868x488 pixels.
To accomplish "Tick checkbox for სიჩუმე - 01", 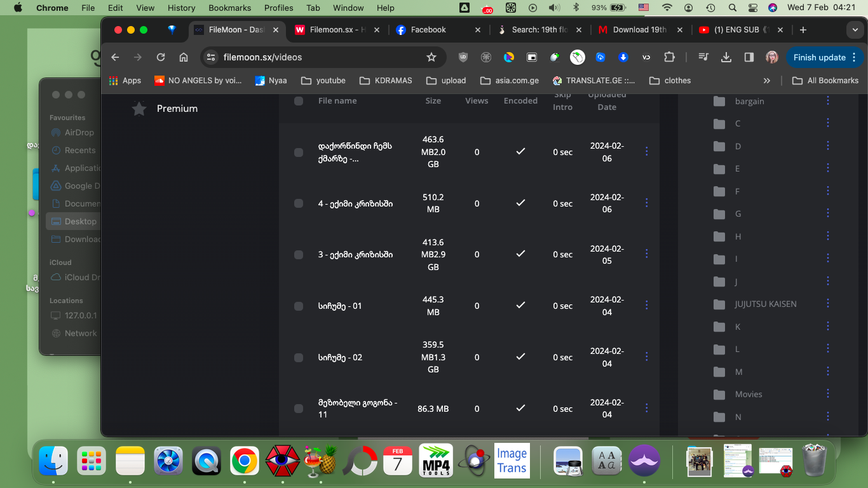I will (299, 306).
